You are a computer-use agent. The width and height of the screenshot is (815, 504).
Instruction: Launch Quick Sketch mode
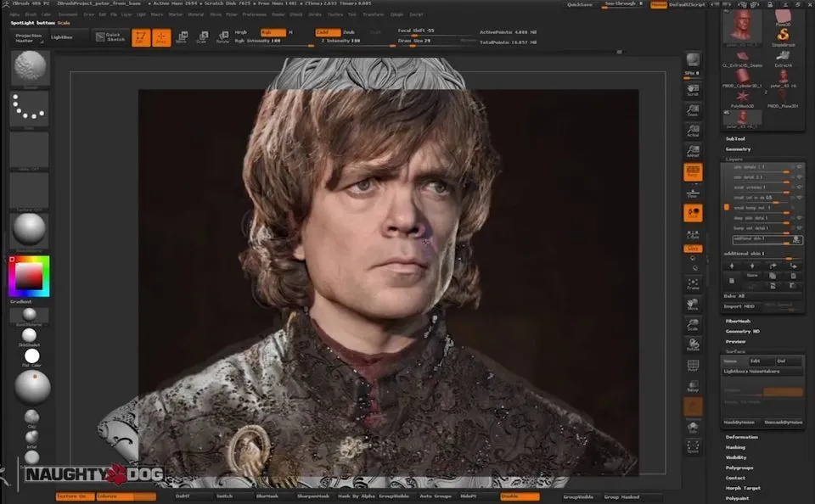[110, 36]
